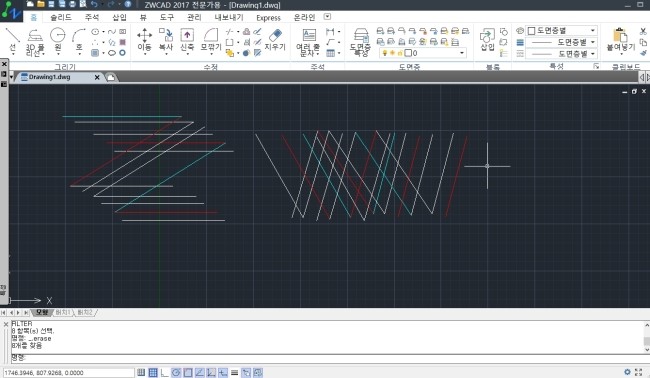Close the Drawing1.dwg document tab

click(97, 77)
